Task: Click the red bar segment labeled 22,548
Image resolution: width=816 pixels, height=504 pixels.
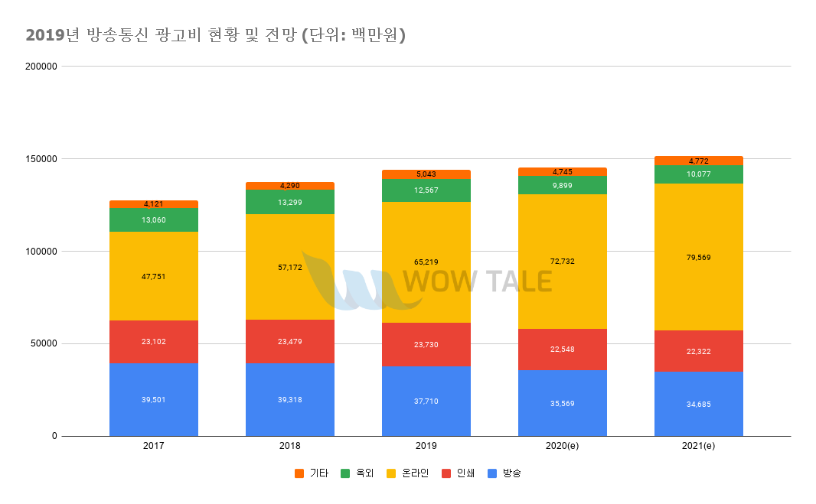Action: [562, 349]
